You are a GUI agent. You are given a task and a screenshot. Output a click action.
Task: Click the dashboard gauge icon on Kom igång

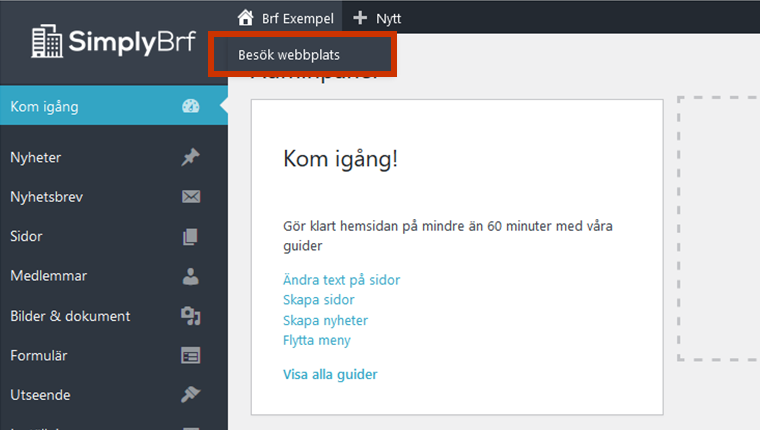point(191,107)
